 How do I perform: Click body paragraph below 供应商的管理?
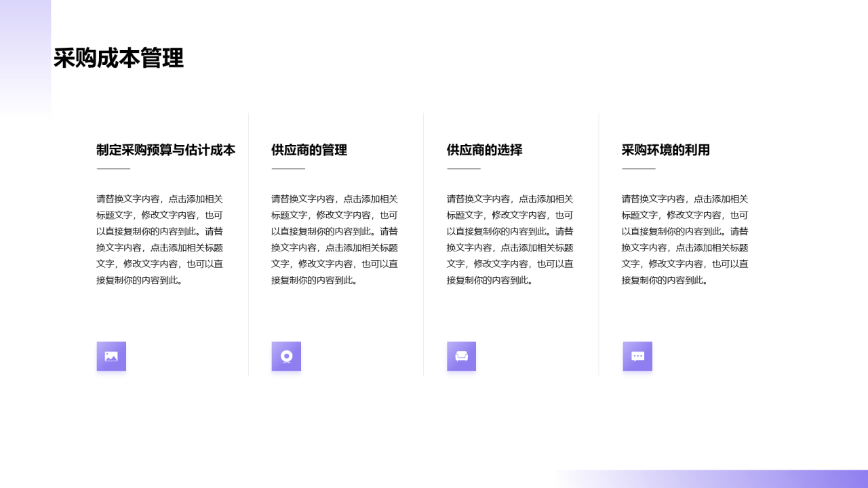(335, 239)
